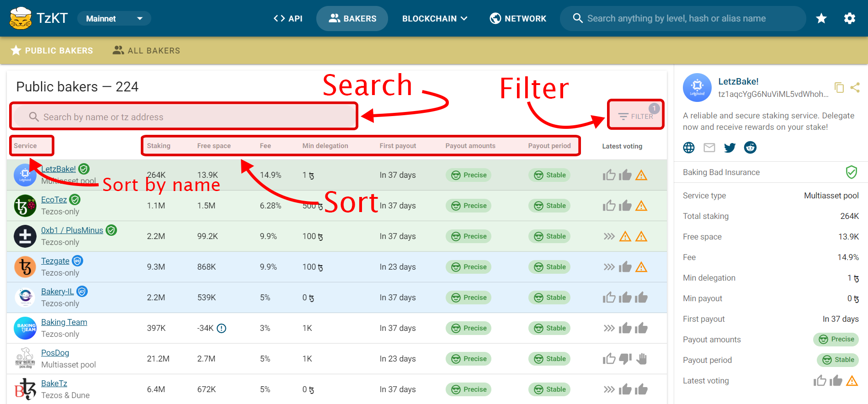Sort bakers by Payout period column
This screenshot has width=868, height=404.
[549, 146]
